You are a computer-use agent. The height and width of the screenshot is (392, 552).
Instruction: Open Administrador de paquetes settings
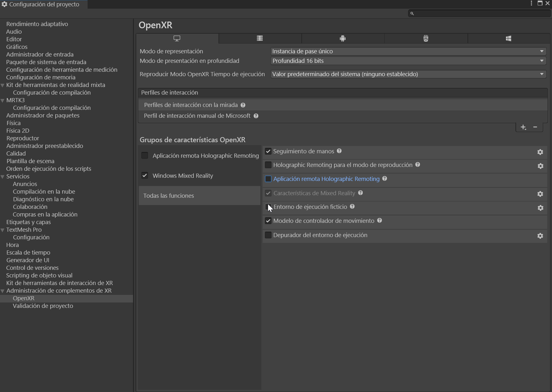[43, 115]
